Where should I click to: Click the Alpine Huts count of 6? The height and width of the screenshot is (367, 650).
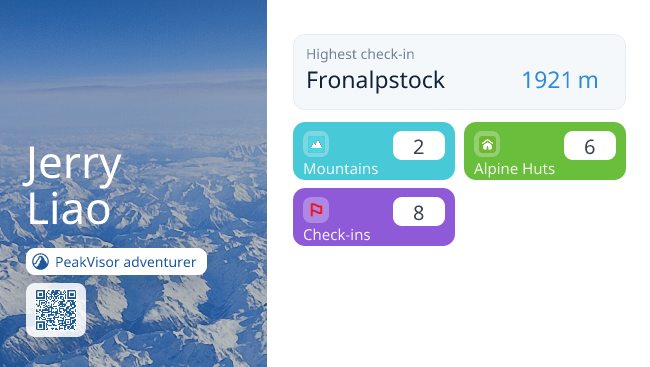click(589, 146)
